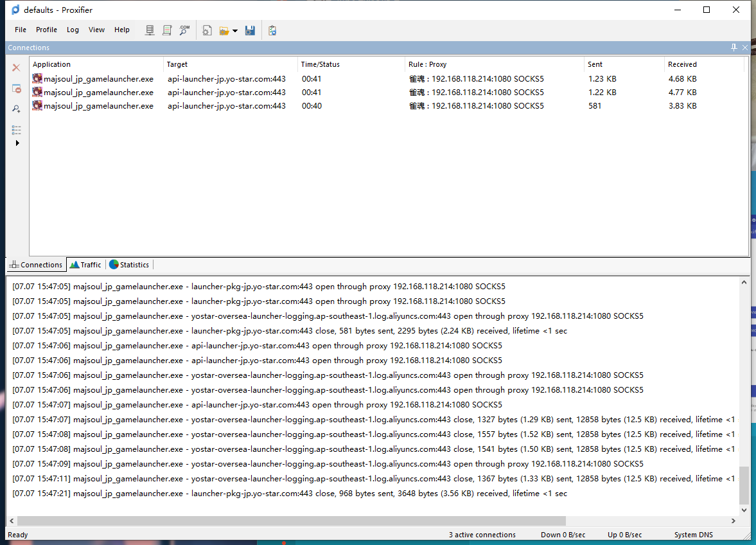This screenshot has width=756, height=545.
Task: Open the Proxy Servers toolbar icon
Action: (x=150, y=30)
